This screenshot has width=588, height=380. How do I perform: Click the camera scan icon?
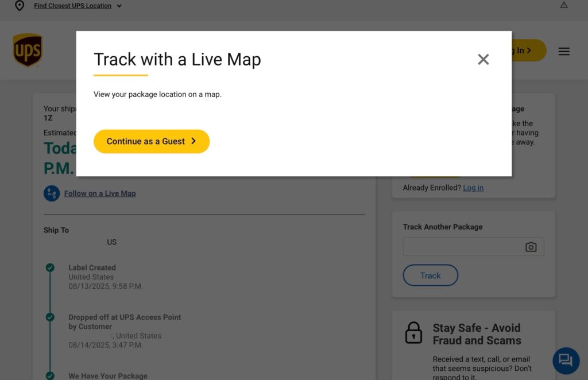531,247
